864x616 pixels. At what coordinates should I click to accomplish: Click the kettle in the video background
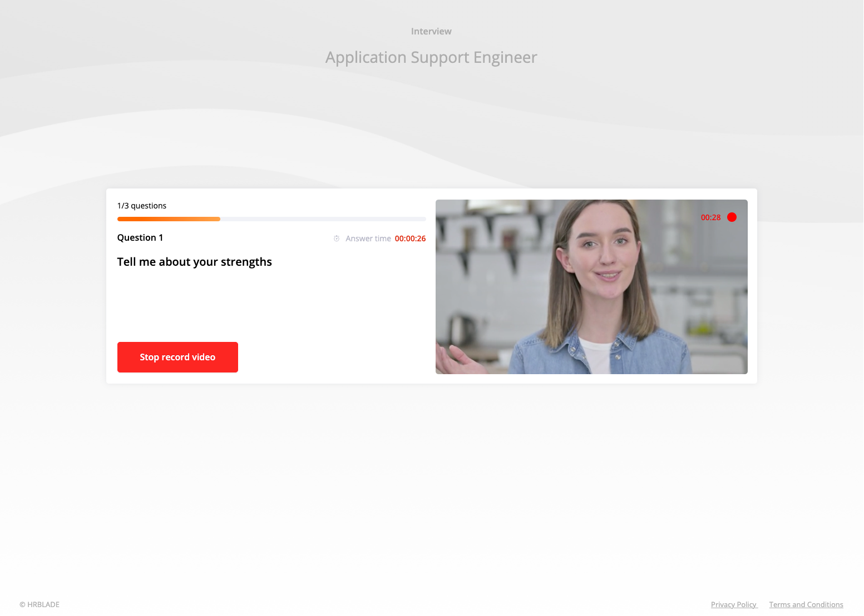pos(461,328)
